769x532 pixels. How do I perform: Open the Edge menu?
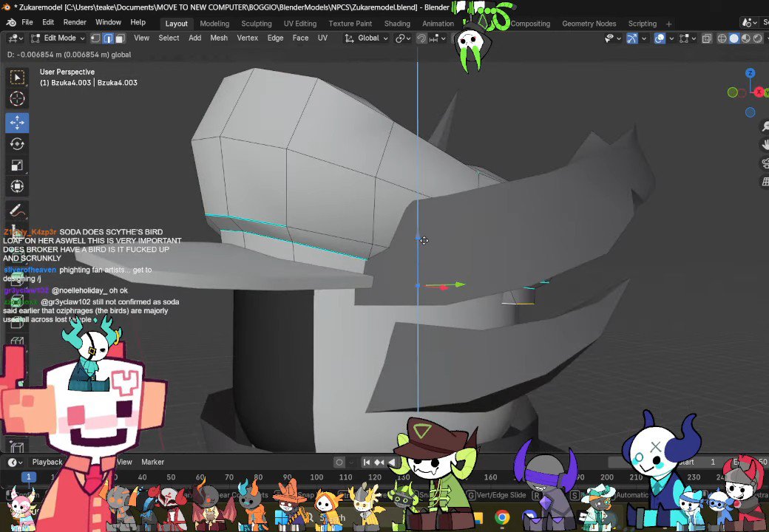click(275, 38)
